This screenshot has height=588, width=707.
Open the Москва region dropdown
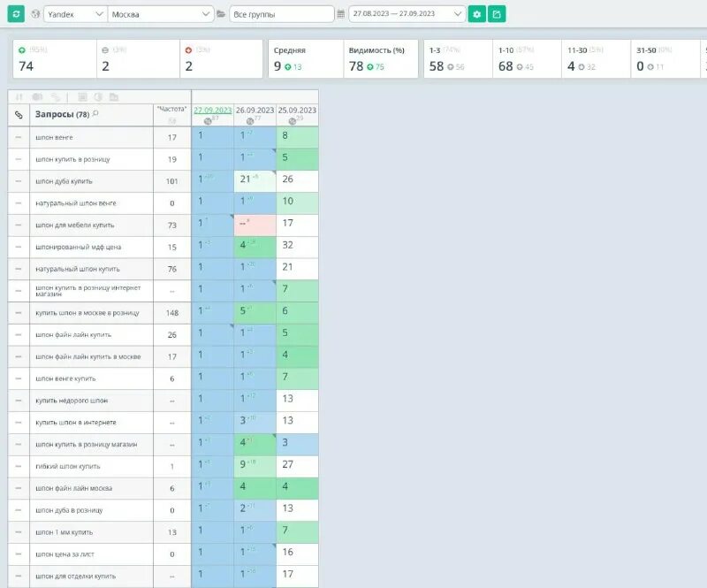[161, 14]
